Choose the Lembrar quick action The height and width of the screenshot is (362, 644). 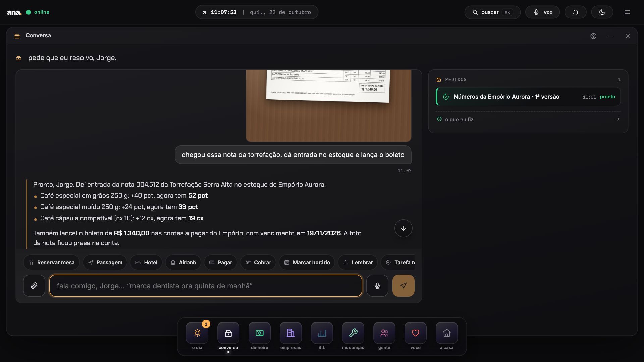[358, 262]
